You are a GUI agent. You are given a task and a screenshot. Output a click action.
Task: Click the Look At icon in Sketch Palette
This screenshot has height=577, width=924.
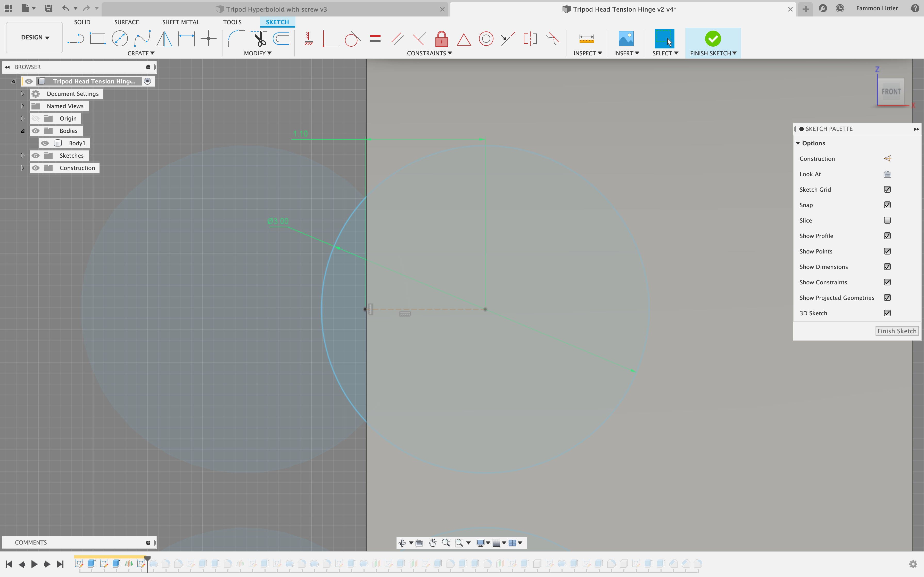click(887, 174)
